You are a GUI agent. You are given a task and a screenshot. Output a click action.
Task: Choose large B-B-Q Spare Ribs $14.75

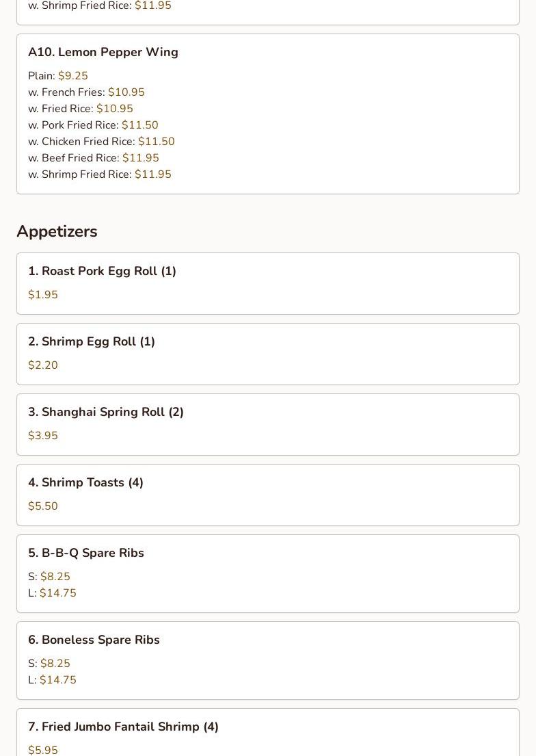click(x=52, y=592)
